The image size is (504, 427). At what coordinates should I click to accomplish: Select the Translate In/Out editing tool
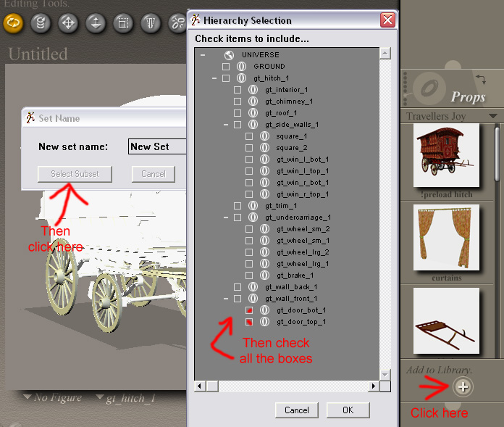click(96, 23)
